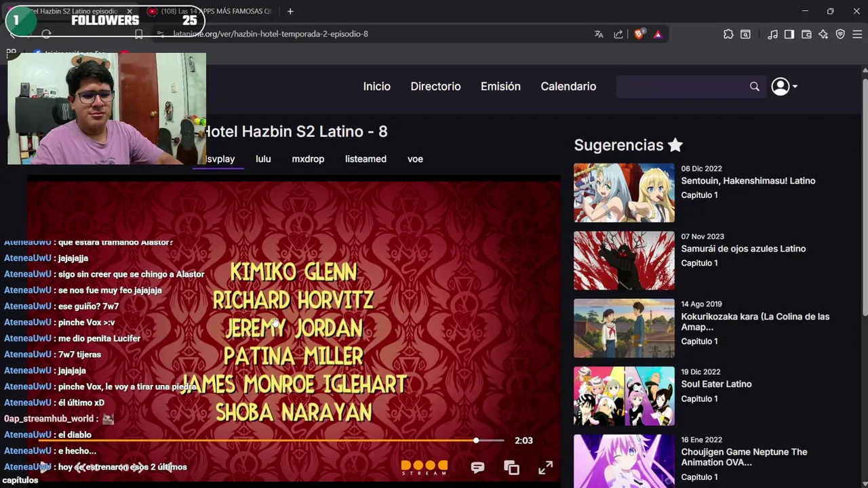Click the tab search toolbar icon
This screenshot has height=488, width=868.
pos(745,34)
